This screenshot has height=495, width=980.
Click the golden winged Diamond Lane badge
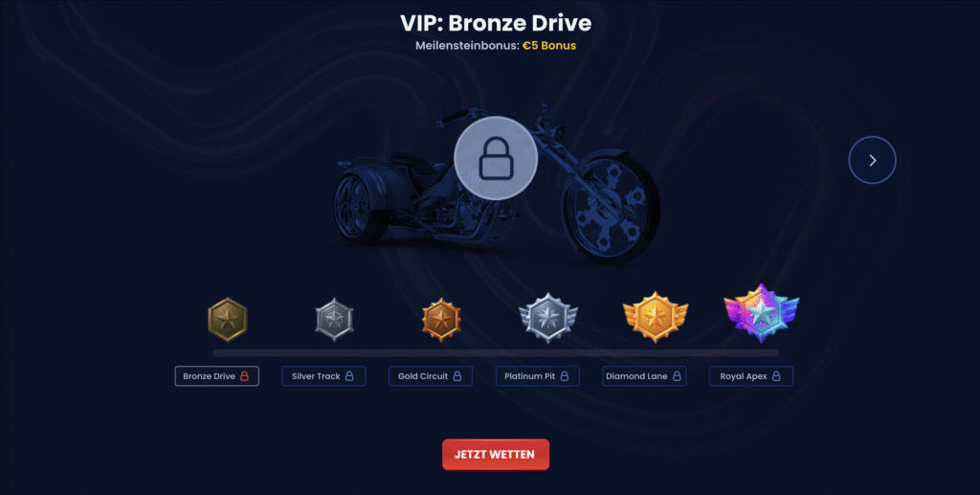pos(655,317)
